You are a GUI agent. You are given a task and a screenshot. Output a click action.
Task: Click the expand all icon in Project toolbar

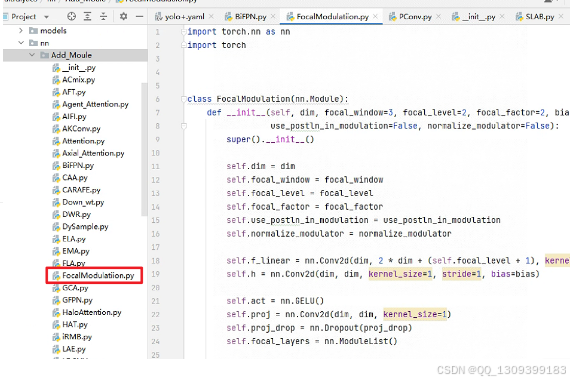pos(88,16)
